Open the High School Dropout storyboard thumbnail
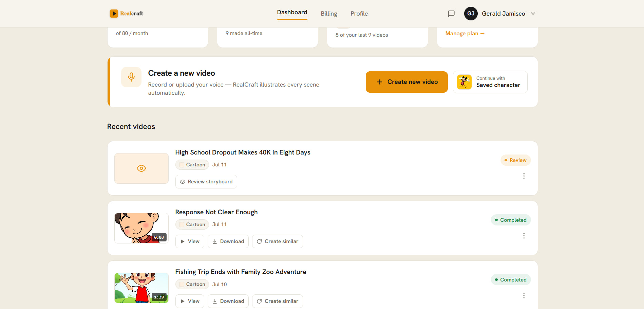Image resolution: width=644 pixels, height=309 pixels. [x=141, y=168]
